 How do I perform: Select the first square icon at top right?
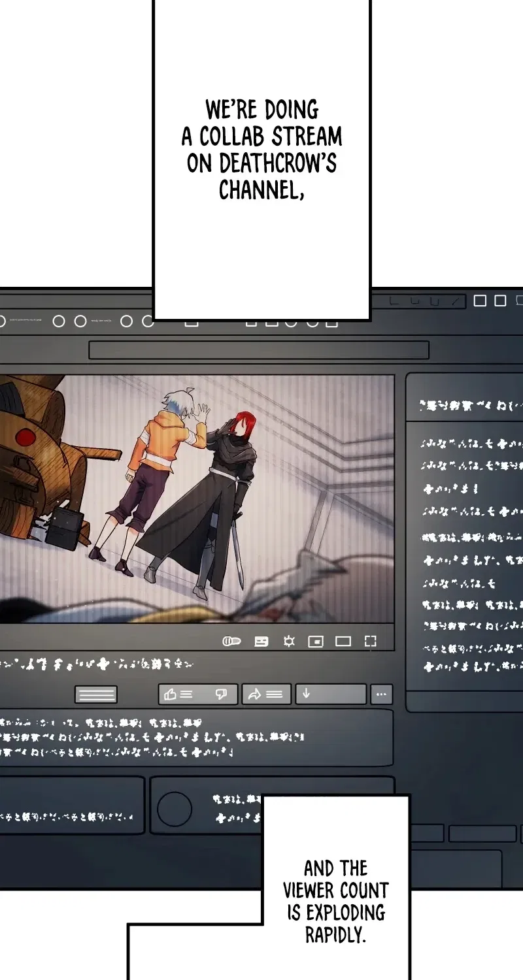point(481,301)
